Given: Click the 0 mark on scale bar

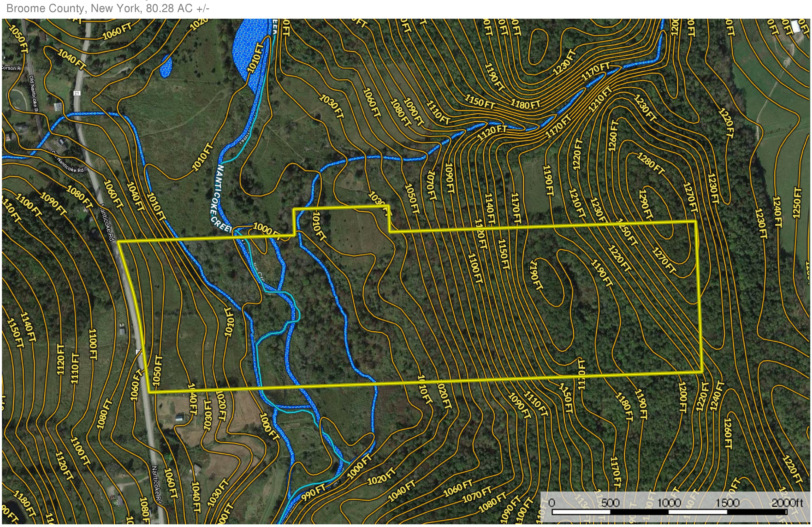Looking at the screenshot, I should pos(552,503).
